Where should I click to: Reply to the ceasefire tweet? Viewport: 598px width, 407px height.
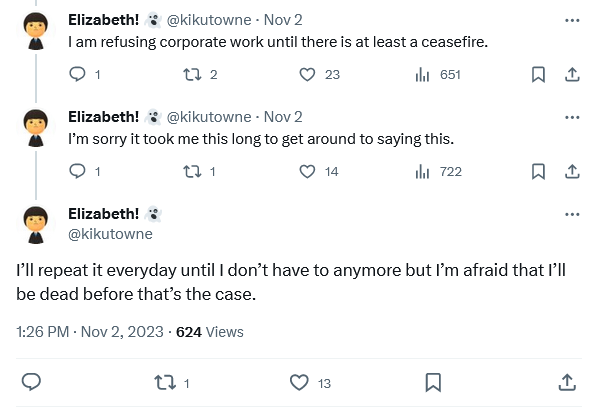click(x=77, y=74)
